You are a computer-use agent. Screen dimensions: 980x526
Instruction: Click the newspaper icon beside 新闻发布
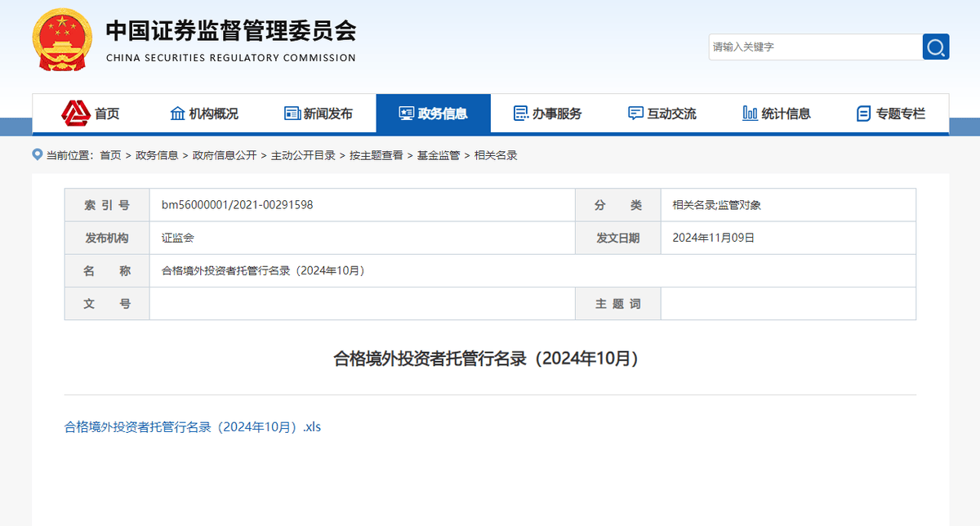[x=292, y=114]
